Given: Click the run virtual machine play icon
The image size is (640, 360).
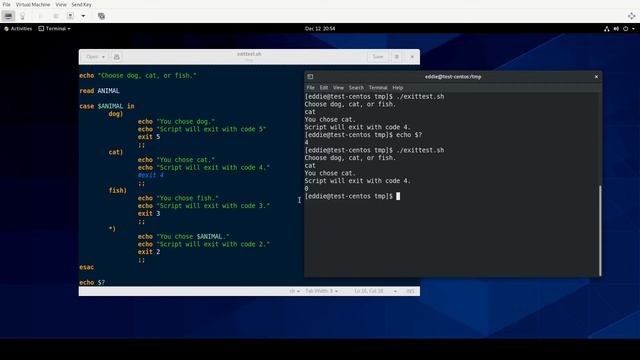Looking at the screenshot, I should pos(40,16).
